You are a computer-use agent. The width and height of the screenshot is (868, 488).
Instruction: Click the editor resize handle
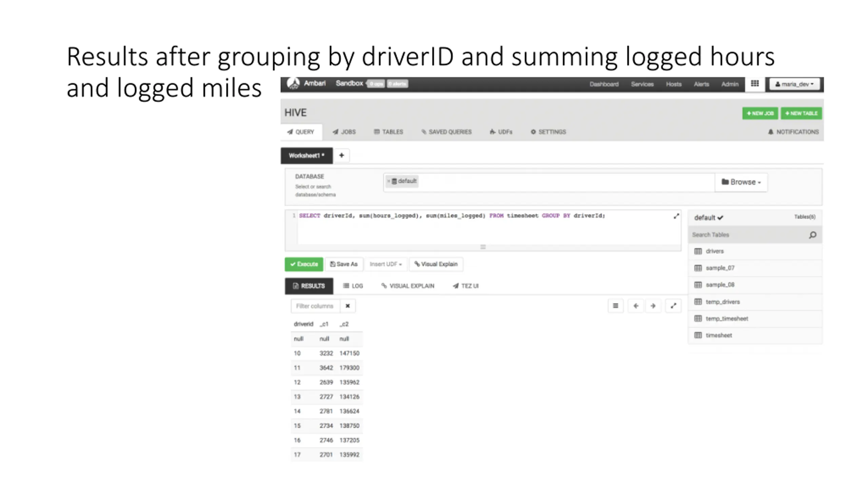[x=483, y=247]
